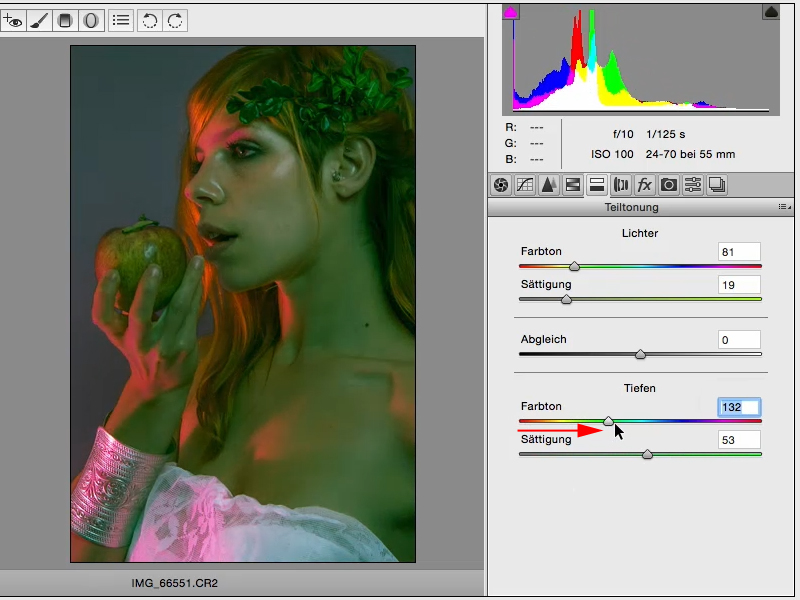Click the lens info 24-70 bei 55 mm

pos(690,154)
